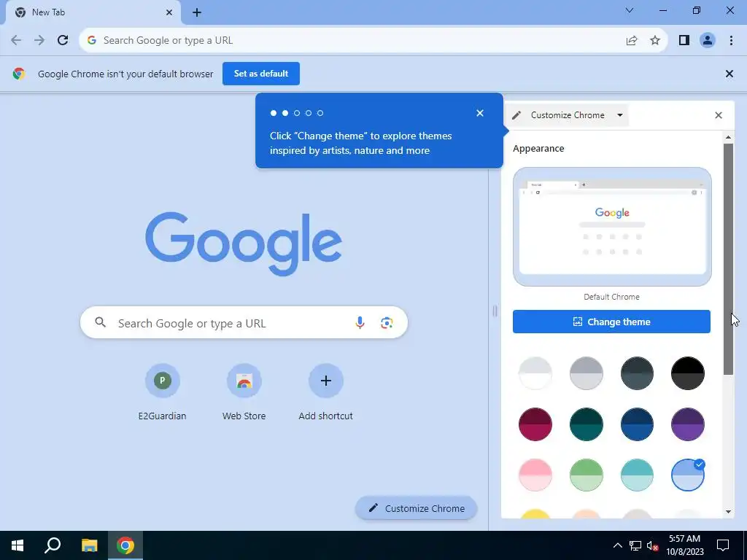Choose the light green color swatch
The image size is (747, 560).
(x=586, y=475)
